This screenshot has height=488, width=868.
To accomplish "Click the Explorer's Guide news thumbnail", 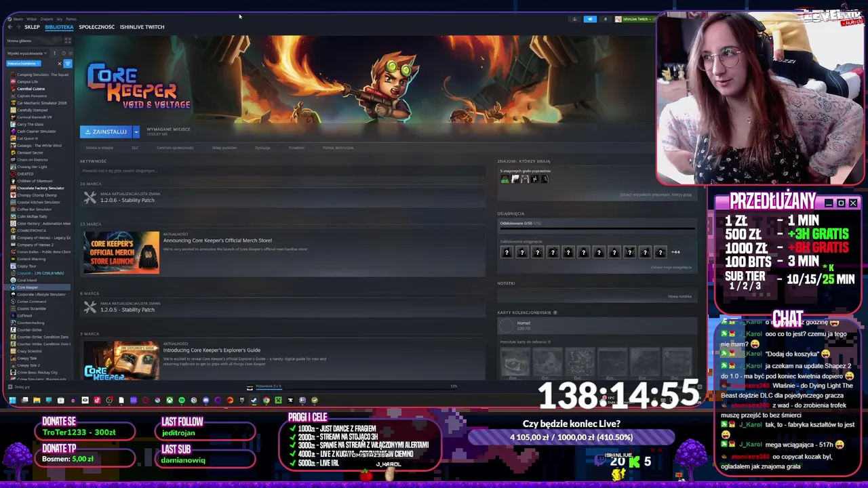I will [121, 361].
